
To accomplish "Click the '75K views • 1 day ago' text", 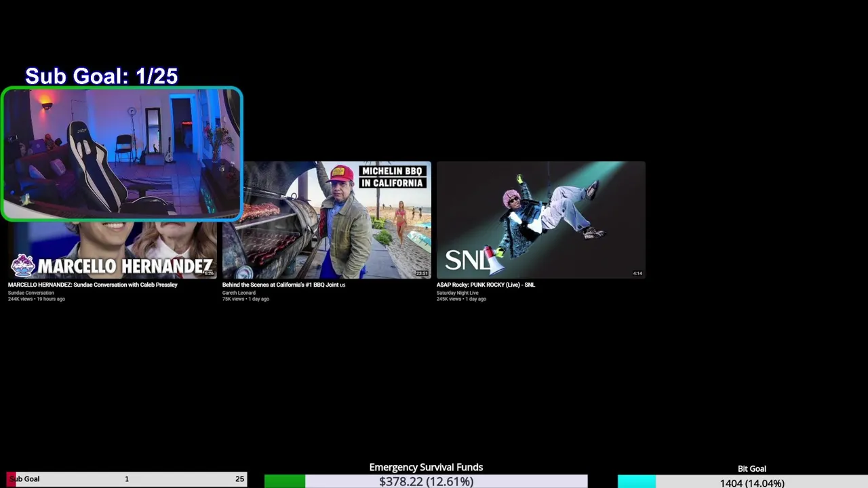I will click(245, 299).
